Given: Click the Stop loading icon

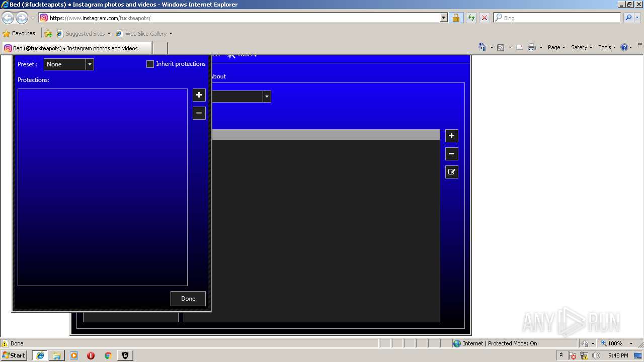Looking at the screenshot, I should click(x=485, y=18).
